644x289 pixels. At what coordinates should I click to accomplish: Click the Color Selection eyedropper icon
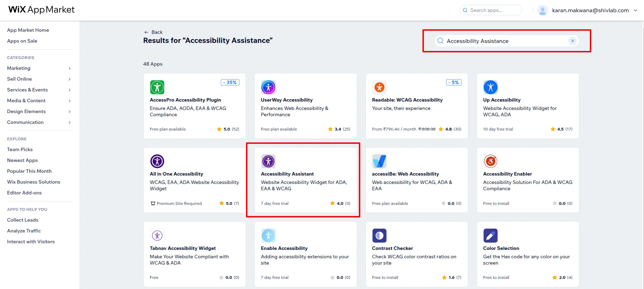tap(490, 236)
